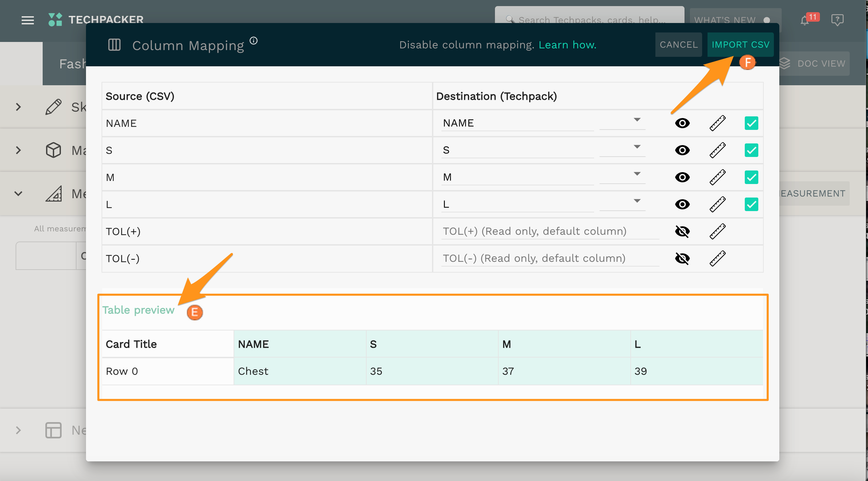
Task: Open the Learn how link
Action: pyautogui.click(x=567, y=45)
